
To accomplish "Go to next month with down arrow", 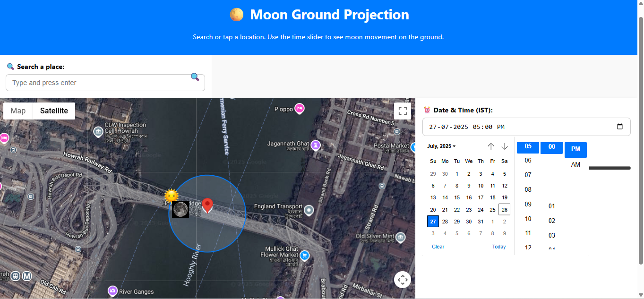I will pos(505,146).
